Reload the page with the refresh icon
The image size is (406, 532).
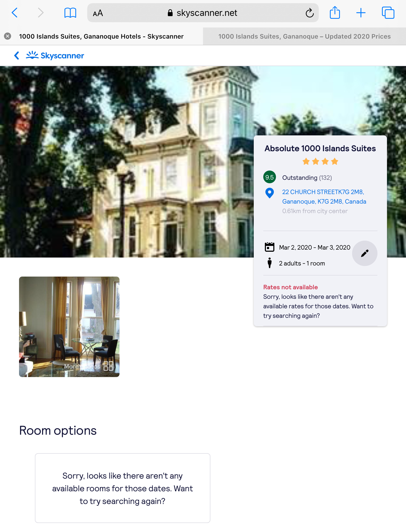click(x=310, y=13)
